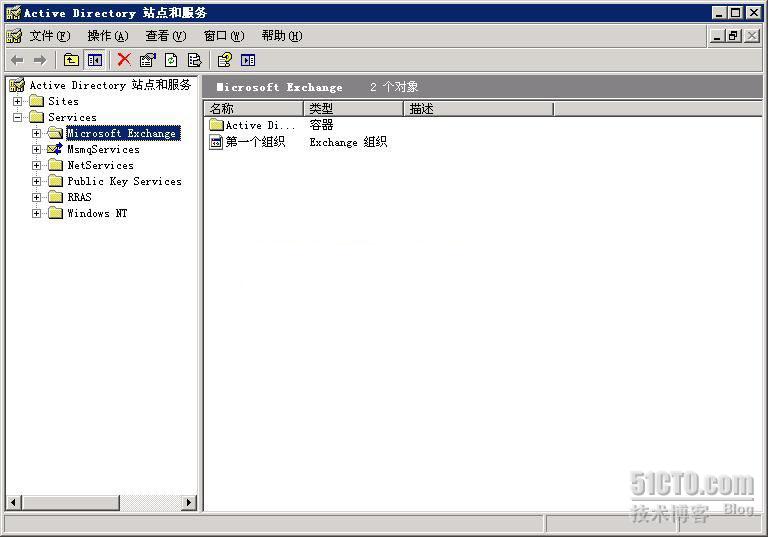
Task: Expand the Sites node
Action: point(18,101)
